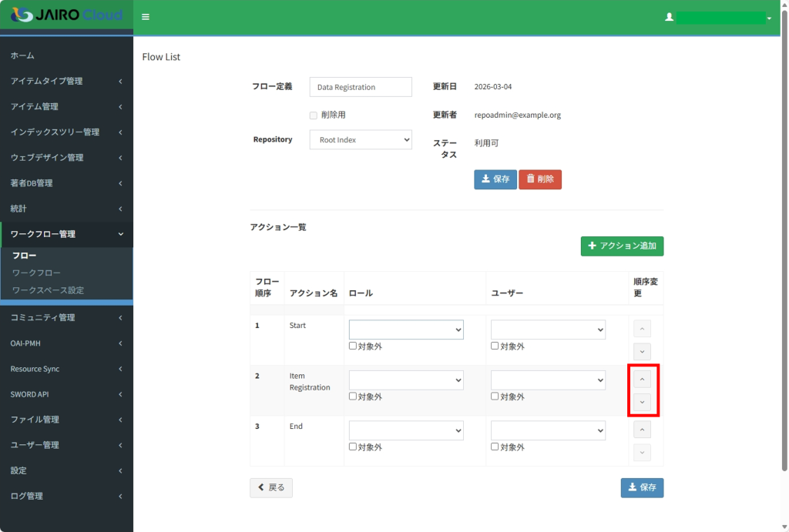Move the End action up
789x532 pixels.
(642, 430)
